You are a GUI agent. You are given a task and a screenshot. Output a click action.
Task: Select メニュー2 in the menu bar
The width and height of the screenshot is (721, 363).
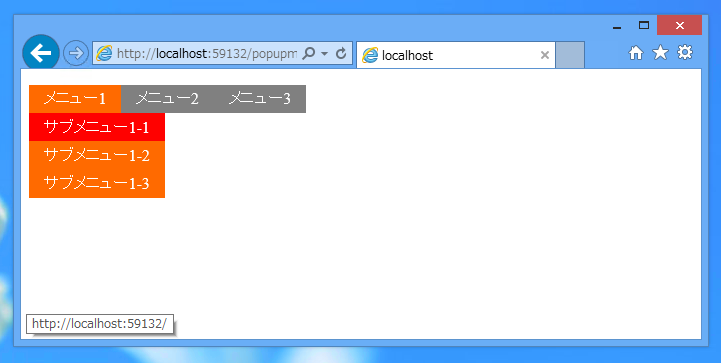pyautogui.click(x=167, y=98)
